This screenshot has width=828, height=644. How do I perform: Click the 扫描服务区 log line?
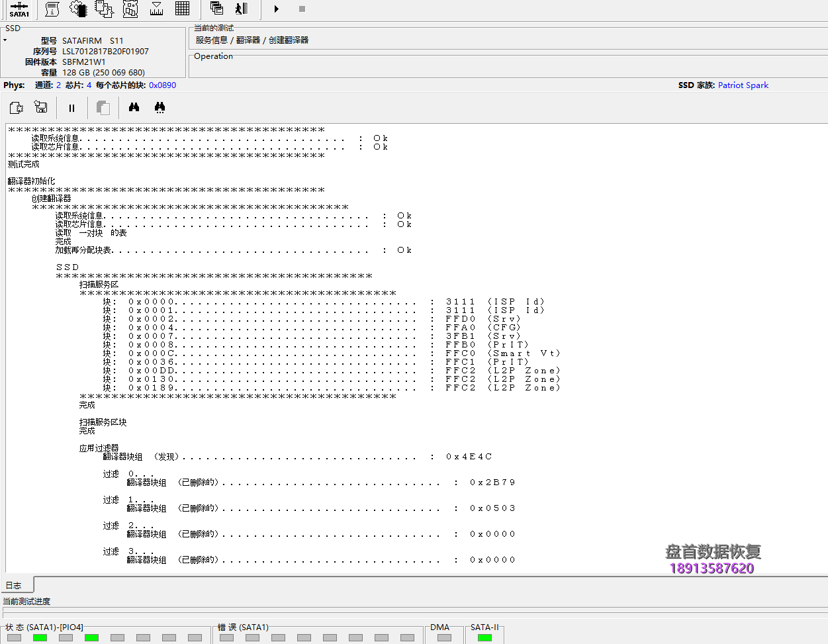(99, 285)
